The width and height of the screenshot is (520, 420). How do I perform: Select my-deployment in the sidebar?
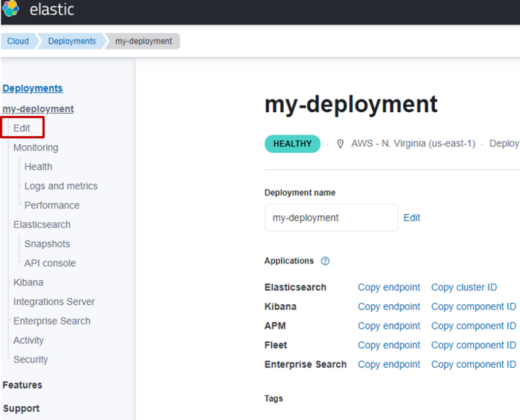click(38, 109)
